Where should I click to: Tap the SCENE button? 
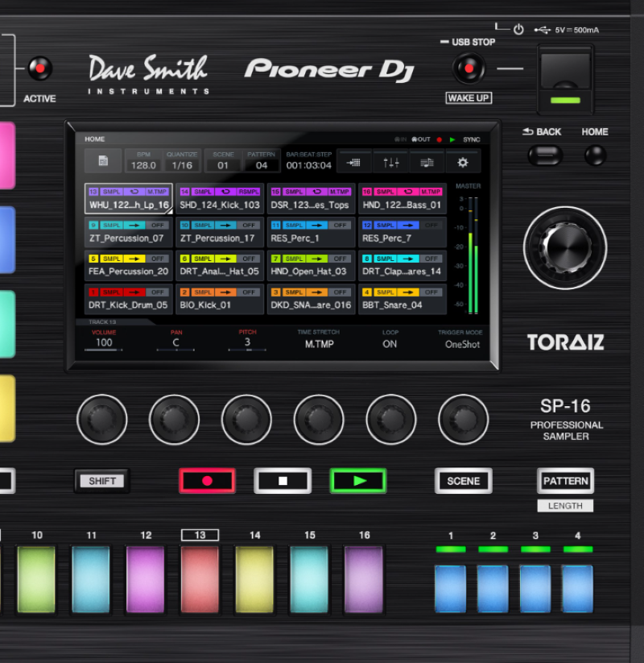tap(464, 481)
